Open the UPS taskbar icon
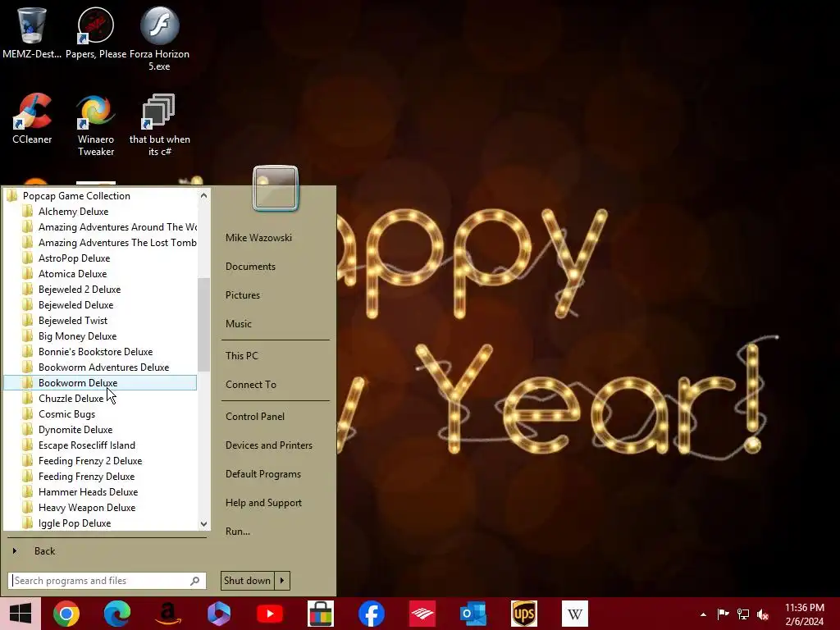Image resolution: width=840 pixels, height=630 pixels. (524, 614)
